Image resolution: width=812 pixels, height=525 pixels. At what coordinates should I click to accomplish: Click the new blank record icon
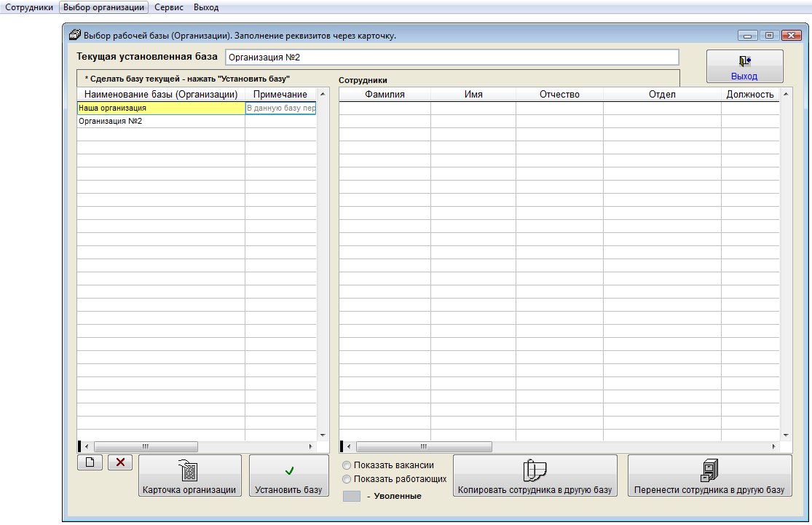coord(90,462)
